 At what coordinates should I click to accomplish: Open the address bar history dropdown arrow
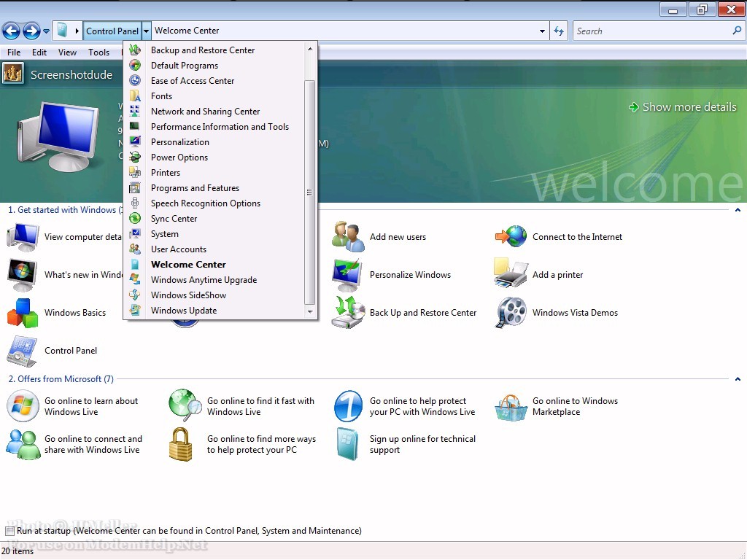pyautogui.click(x=542, y=31)
